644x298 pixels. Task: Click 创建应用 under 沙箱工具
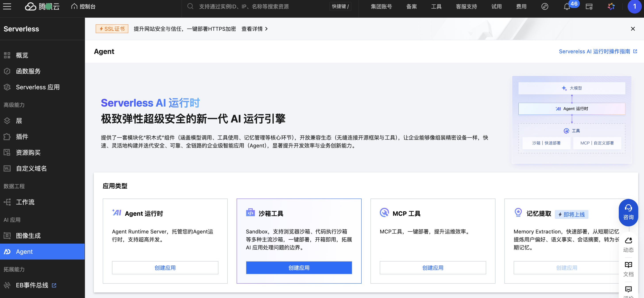(299, 268)
